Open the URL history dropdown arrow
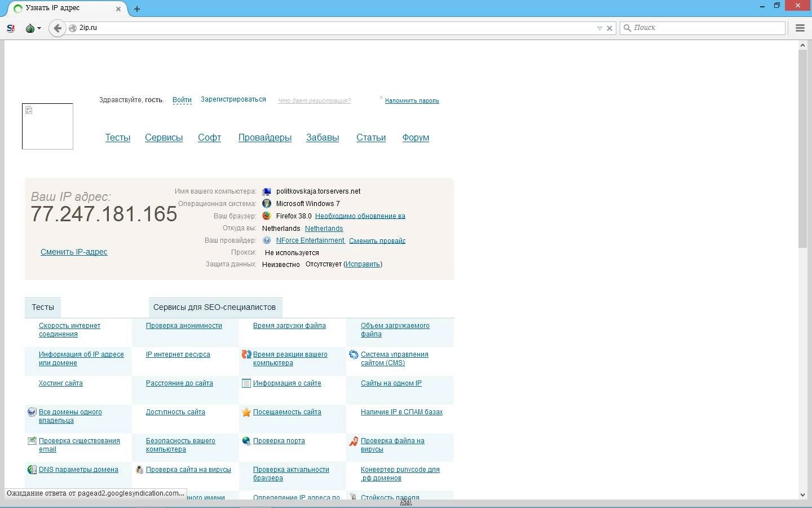 (x=599, y=28)
